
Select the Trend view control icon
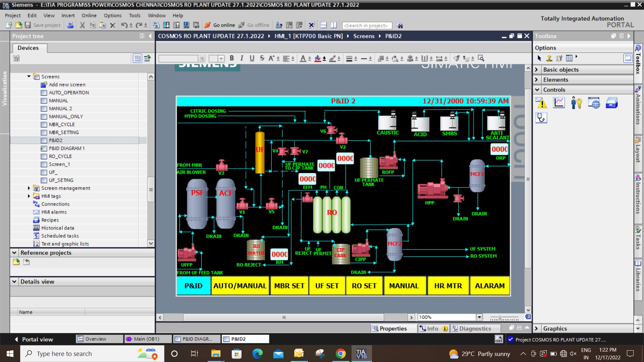click(x=559, y=103)
